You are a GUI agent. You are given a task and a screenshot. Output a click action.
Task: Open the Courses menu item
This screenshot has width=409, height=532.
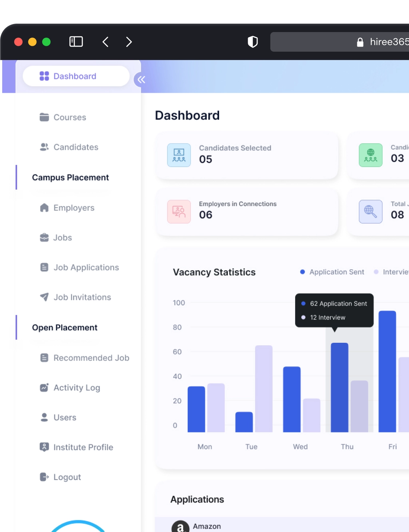click(x=70, y=117)
